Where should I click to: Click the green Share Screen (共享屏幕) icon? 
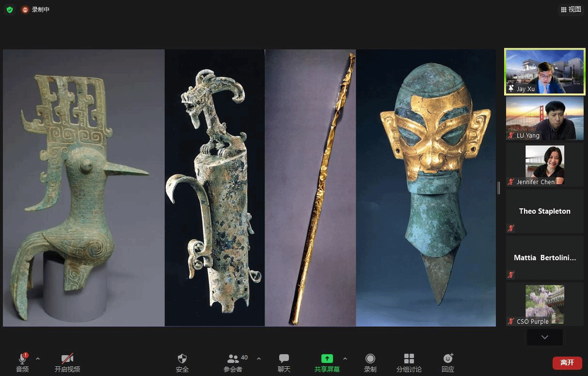click(327, 359)
